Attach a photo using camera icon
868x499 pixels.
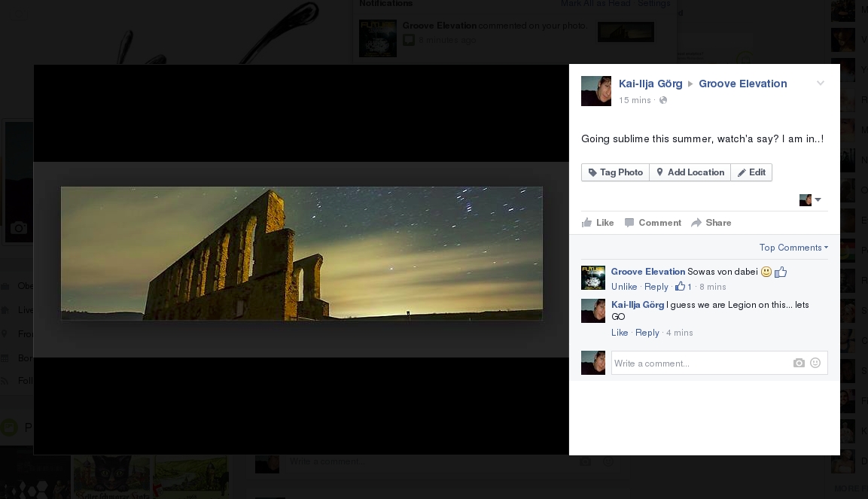click(799, 363)
